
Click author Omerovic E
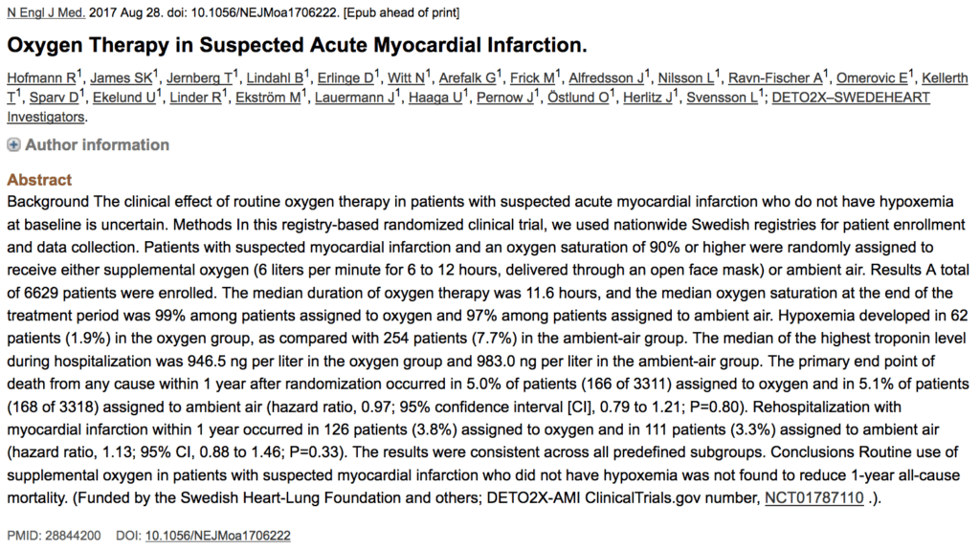(x=872, y=78)
